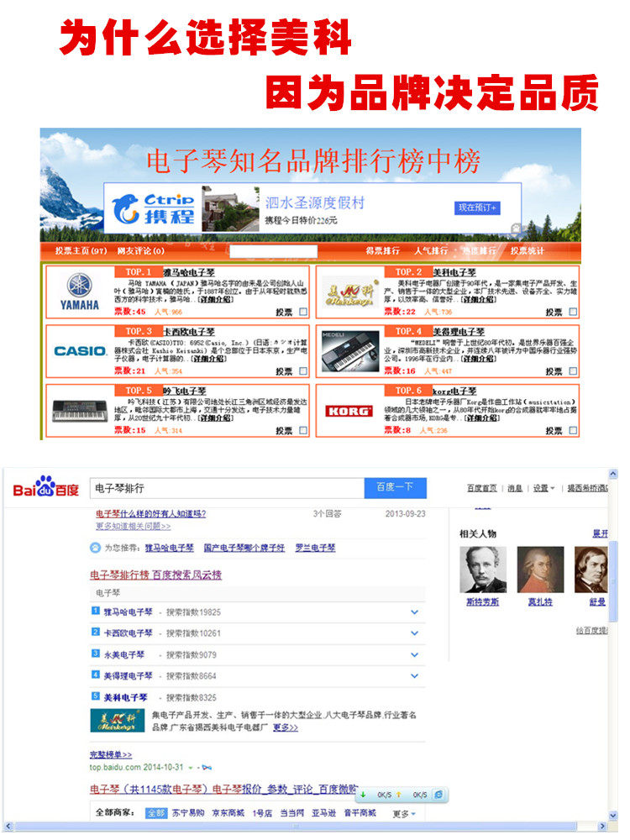This screenshot has height=840, width=630.
Task: Open the 网友评论(0) tab
Action: point(141,250)
